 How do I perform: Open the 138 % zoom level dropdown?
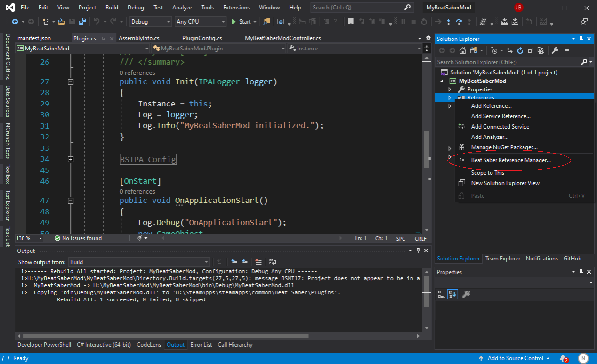click(x=29, y=238)
